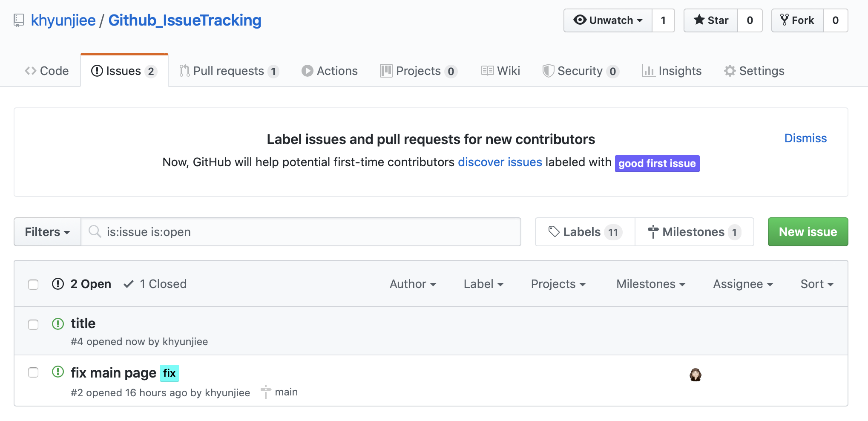Image resolution: width=868 pixels, height=421 pixels.
Task: Open the Sort dropdown menu
Action: pos(816,284)
